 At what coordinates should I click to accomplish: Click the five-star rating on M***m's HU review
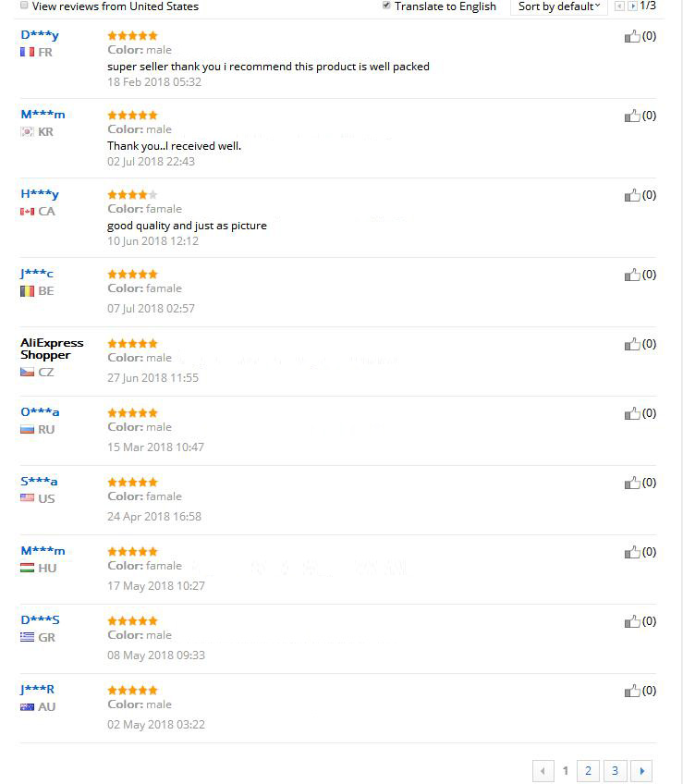click(x=132, y=552)
